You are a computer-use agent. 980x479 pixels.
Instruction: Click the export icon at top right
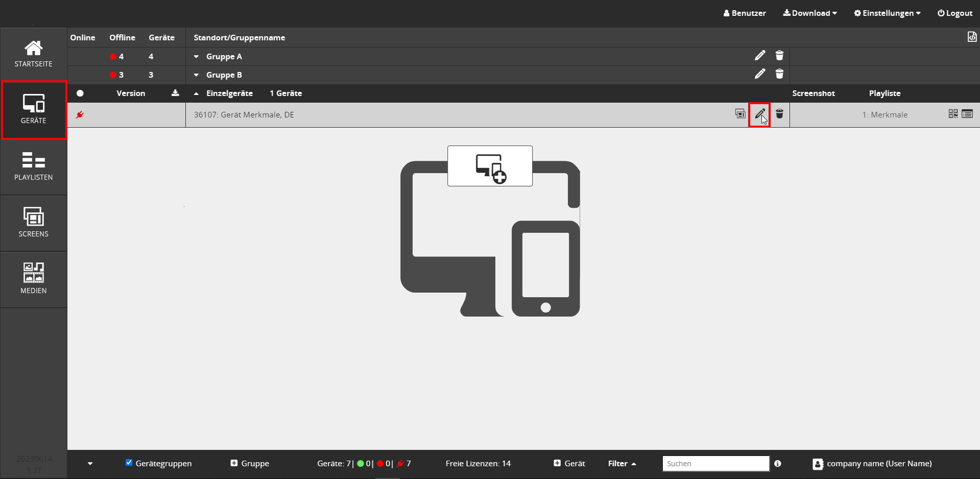tap(972, 37)
